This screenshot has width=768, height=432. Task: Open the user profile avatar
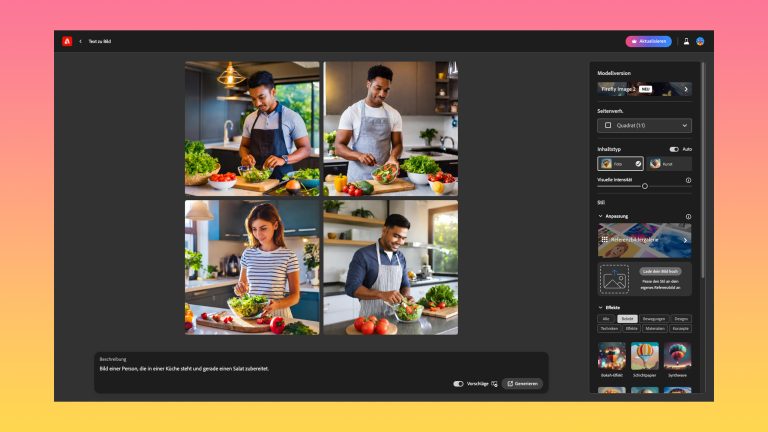[x=700, y=41]
